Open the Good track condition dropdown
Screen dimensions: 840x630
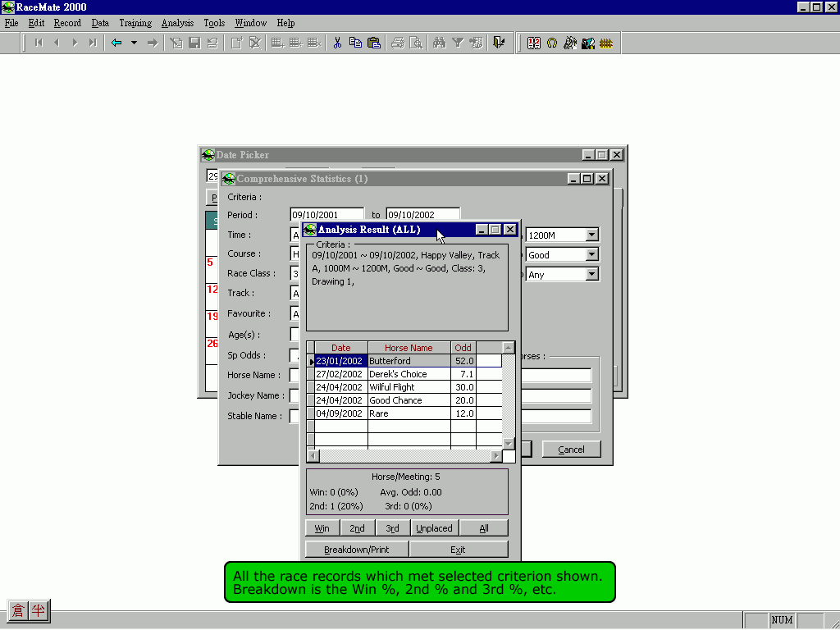592,255
